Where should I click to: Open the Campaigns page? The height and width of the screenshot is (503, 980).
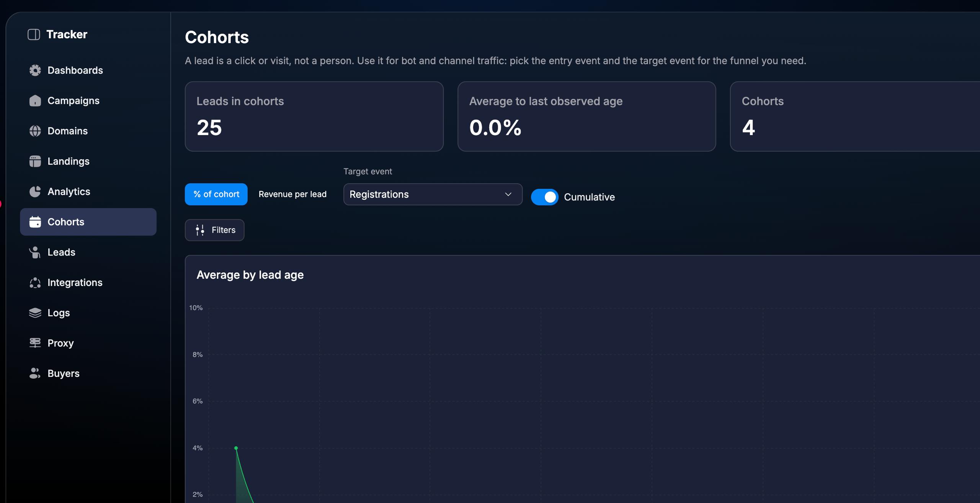[x=88, y=101]
